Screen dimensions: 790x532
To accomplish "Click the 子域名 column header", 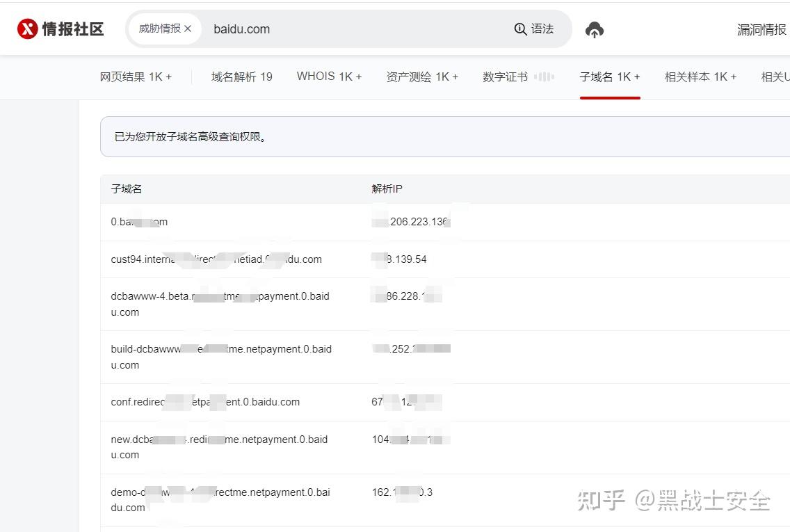I will click(x=127, y=189).
